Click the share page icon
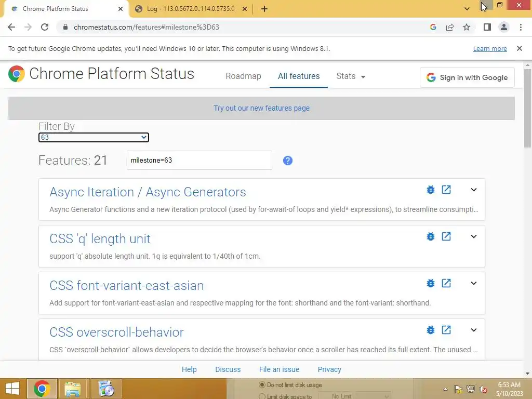532x399 pixels. point(450,27)
